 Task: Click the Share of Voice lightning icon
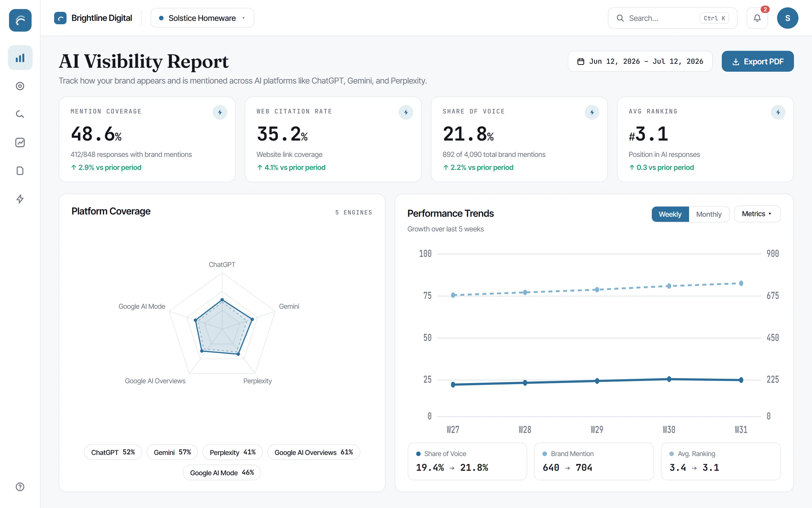tap(592, 112)
